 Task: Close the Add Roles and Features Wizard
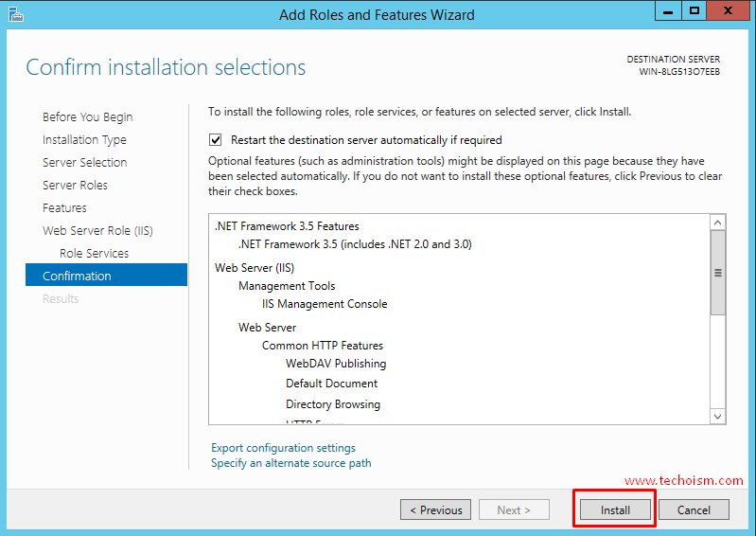tap(728, 11)
